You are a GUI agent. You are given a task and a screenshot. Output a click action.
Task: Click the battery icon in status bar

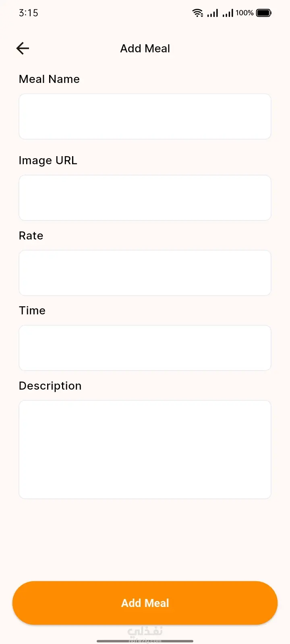tap(264, 13)
